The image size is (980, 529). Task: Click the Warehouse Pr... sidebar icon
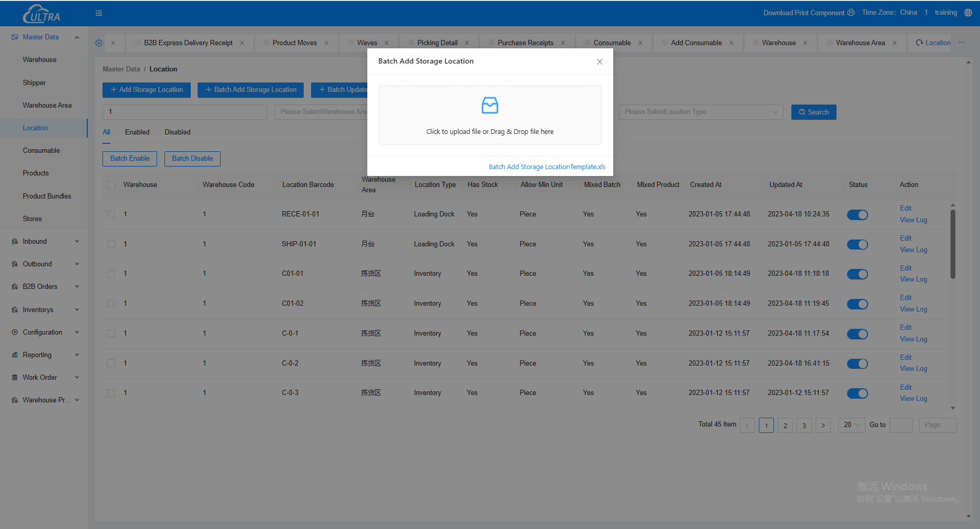pos(15,400)
